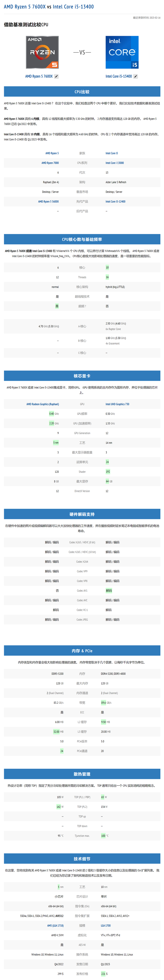Open the LGA 1700 socket link

pyautogui.click(x=106, y=926)
